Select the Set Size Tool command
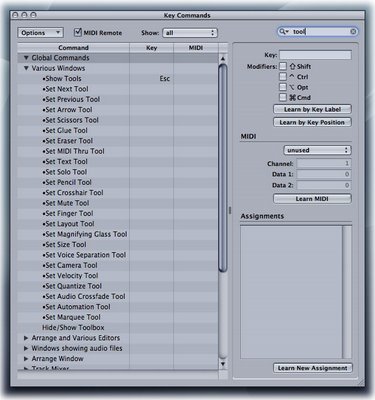 tap(64, 244)
